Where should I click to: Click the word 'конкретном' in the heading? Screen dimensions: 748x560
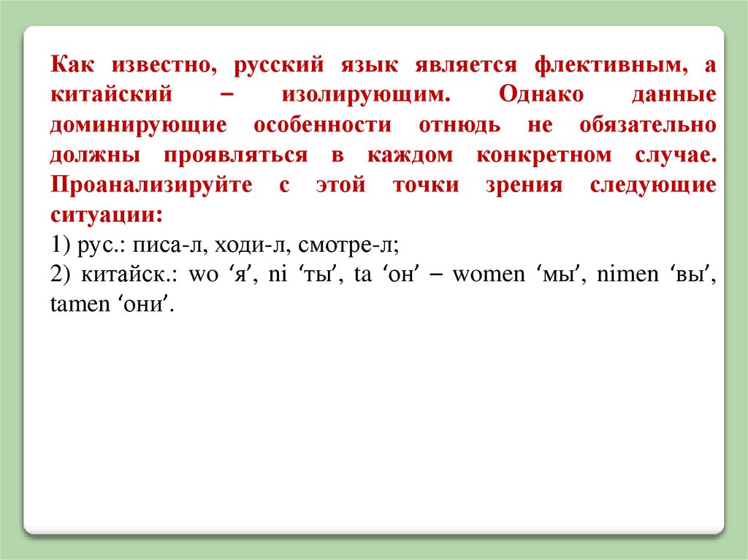coord(543,155)
